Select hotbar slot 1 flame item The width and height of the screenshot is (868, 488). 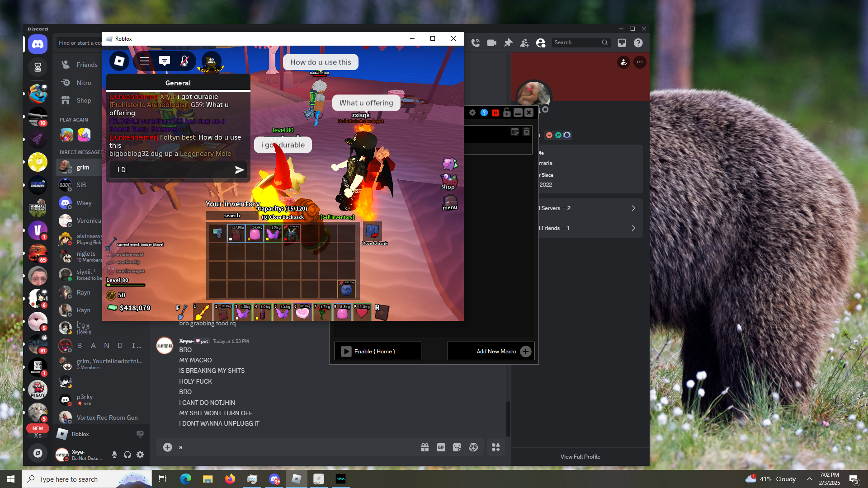[x=202, y=312]
